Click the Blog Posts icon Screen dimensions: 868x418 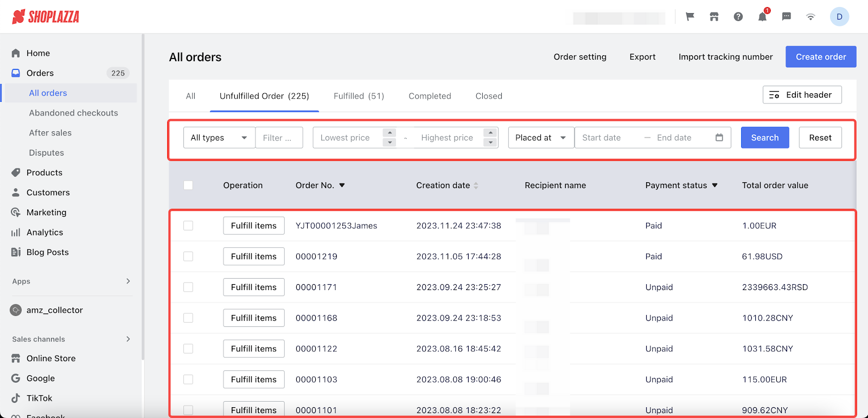(16, 252)
